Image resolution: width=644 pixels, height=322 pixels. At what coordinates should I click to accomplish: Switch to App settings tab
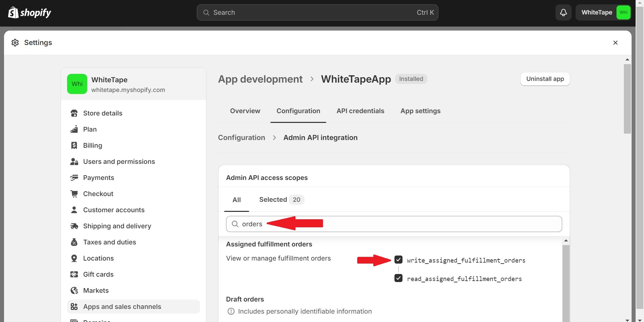click(420, 111)
